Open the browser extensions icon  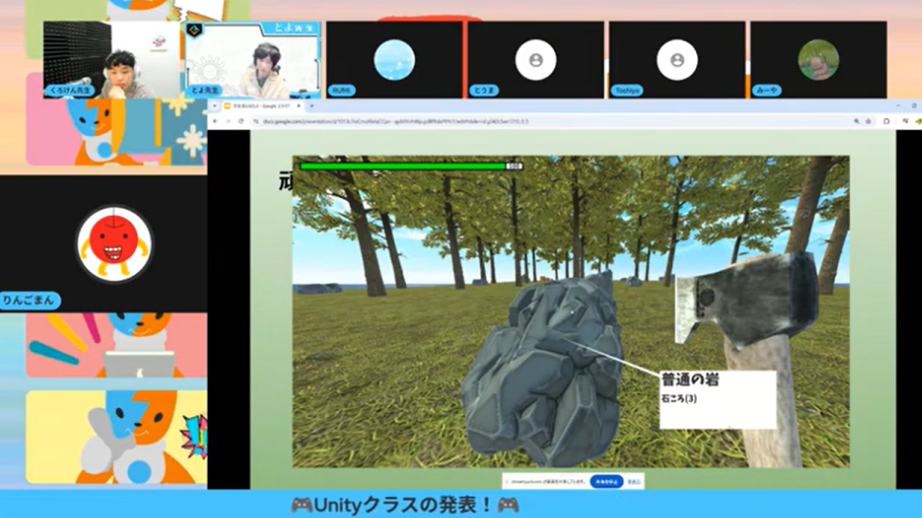pyautogui.click(x=887, y=121)
